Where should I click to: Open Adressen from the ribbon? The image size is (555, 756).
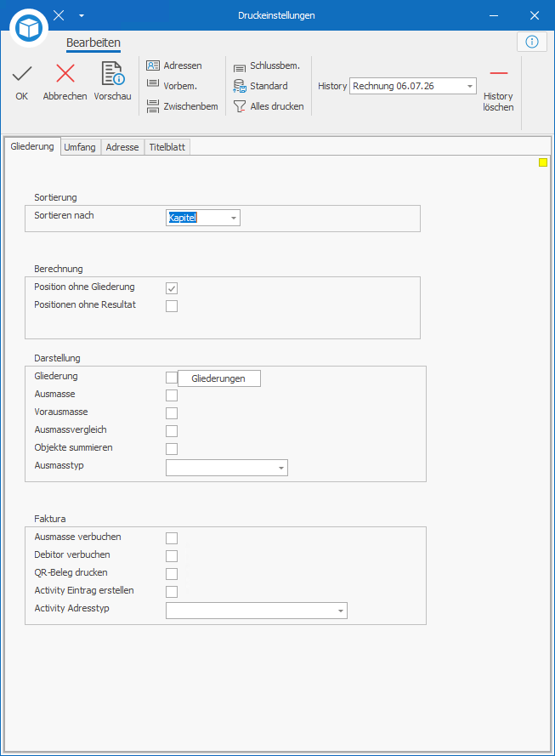click(x=174, y=65)
